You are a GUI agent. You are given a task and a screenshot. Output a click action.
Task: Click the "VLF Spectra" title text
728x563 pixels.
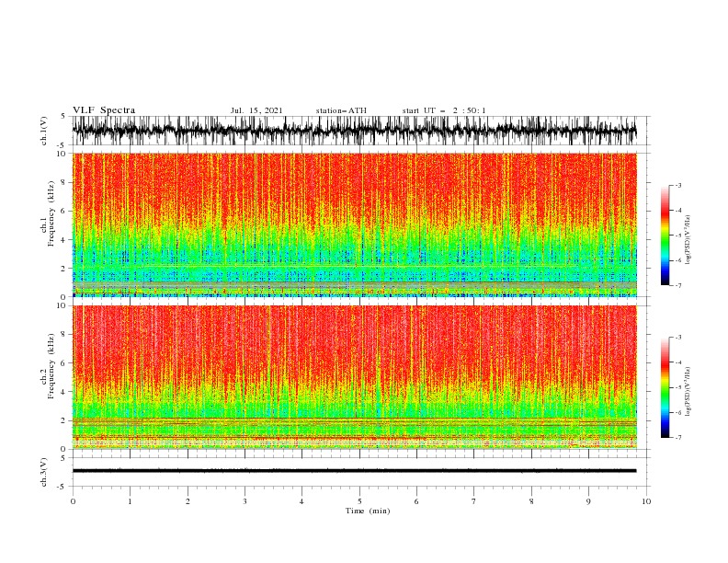pos(104,110)
